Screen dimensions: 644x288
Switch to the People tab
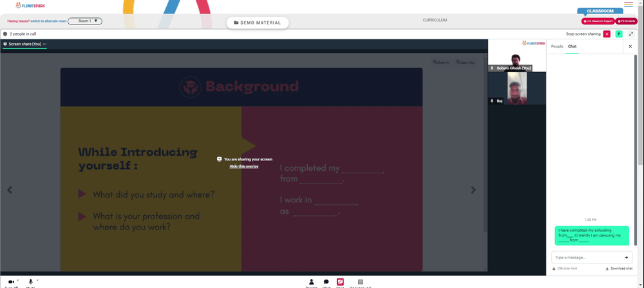557,46
